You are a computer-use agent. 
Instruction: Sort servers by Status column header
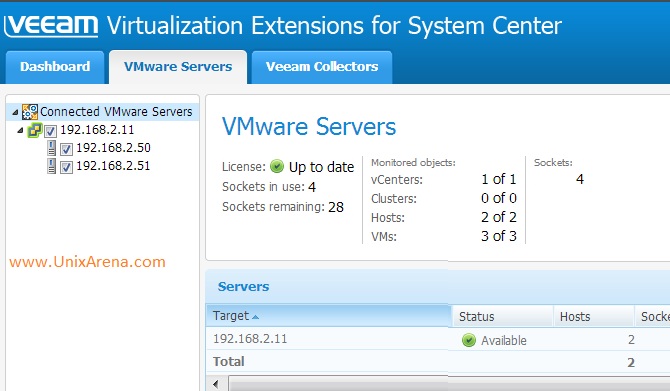click(502, 317)
